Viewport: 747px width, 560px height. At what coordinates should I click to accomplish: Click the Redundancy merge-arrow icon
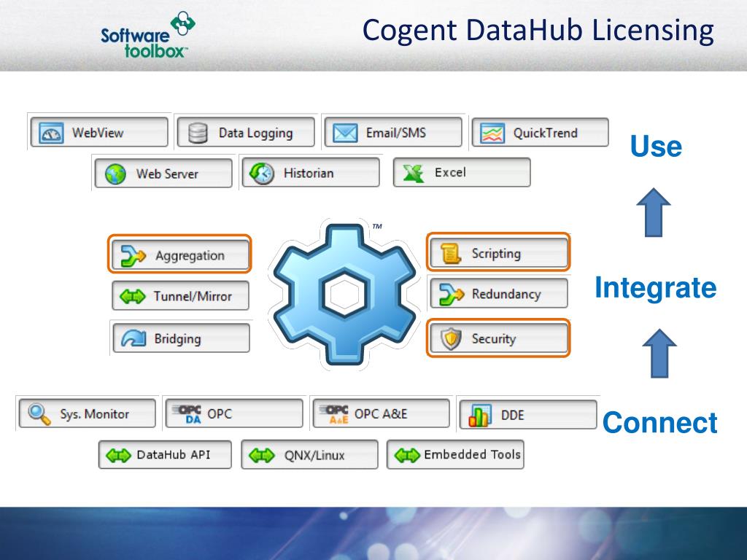coord(451,295)
